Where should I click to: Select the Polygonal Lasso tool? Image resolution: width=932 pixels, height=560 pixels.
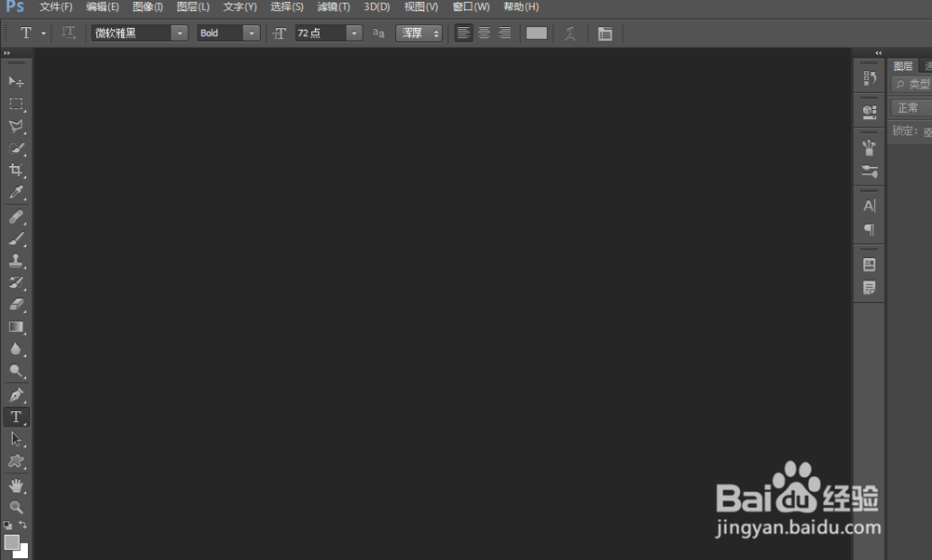[16, 126]
